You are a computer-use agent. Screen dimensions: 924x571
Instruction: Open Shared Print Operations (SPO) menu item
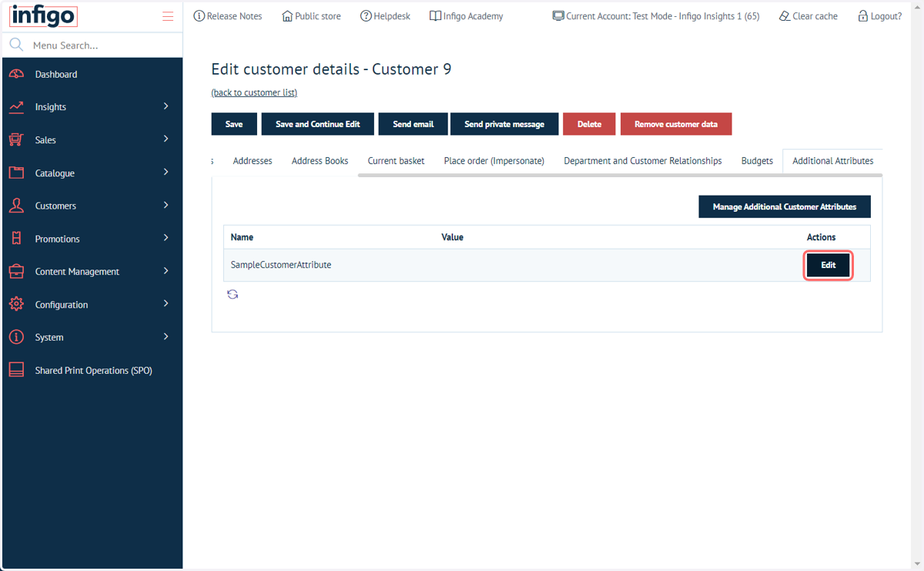coord(92,370)
